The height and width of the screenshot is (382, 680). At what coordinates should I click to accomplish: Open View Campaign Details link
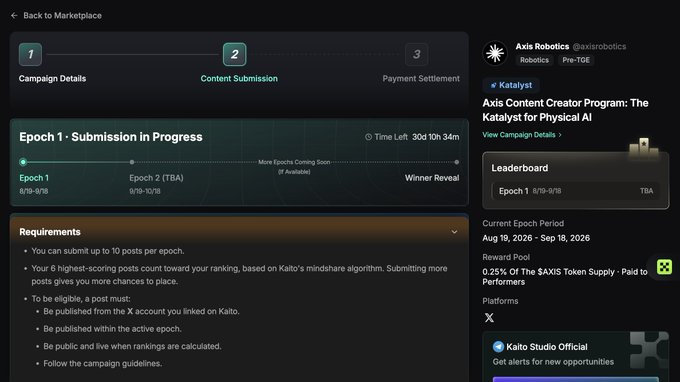[519, 135]
